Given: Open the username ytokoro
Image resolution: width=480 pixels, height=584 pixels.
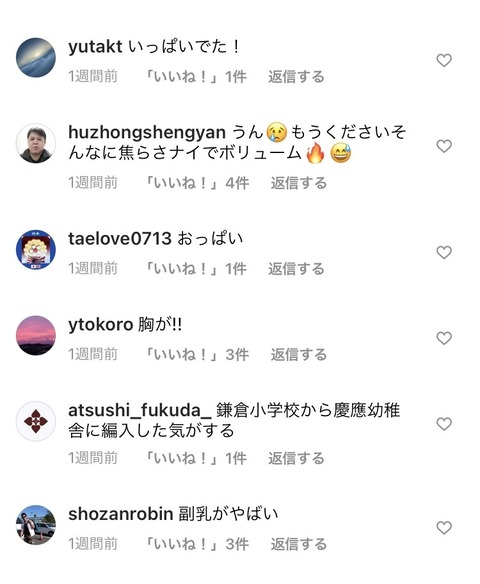Looking at the screenshot, I should point(101,325).
